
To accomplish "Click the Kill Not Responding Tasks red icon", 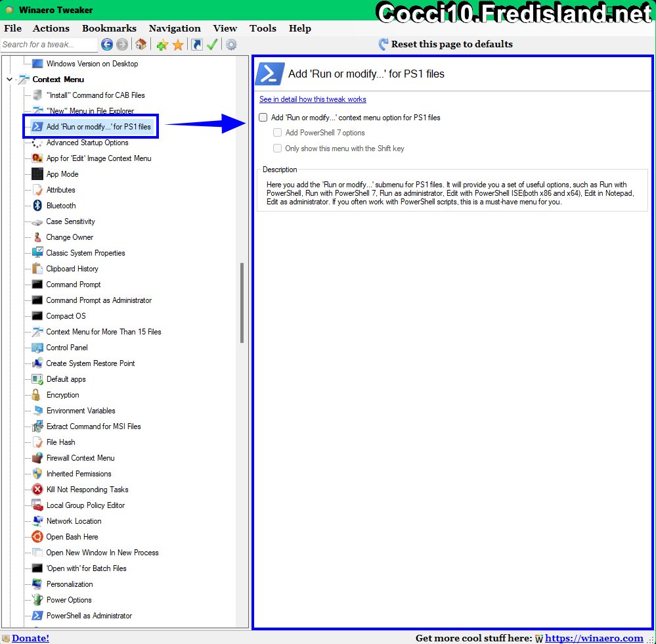I will (x=37, y=490).
